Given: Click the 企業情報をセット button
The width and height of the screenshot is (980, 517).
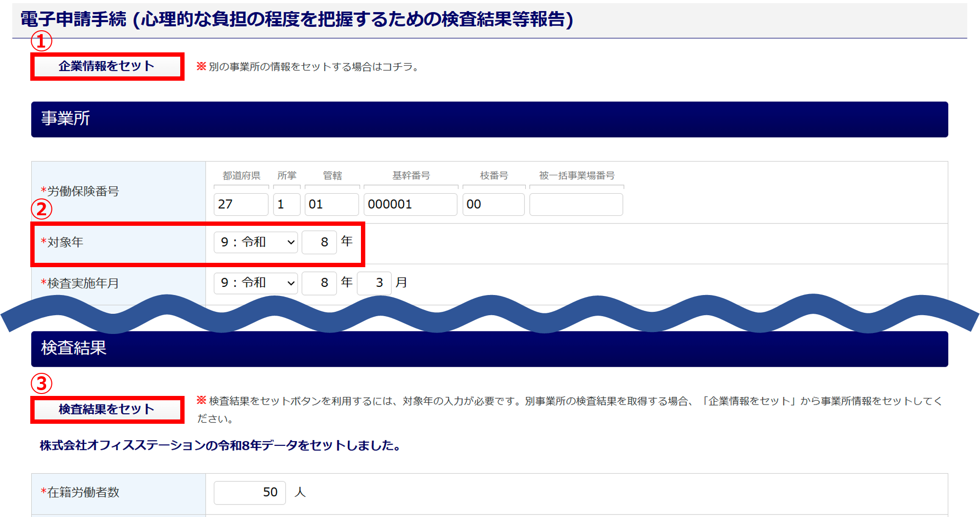Looking at the screenshot, I should [107, 66].
